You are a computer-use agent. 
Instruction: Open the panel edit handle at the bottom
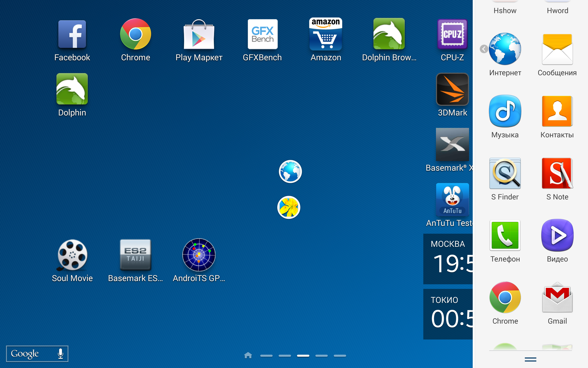[x=530, y=359]
